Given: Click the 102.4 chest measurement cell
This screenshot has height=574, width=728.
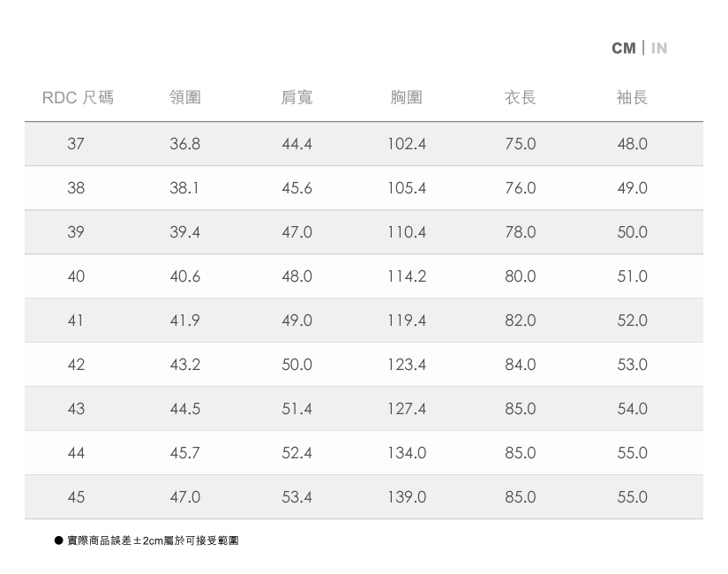Looking at the screenshot, I should pos(407,144).
